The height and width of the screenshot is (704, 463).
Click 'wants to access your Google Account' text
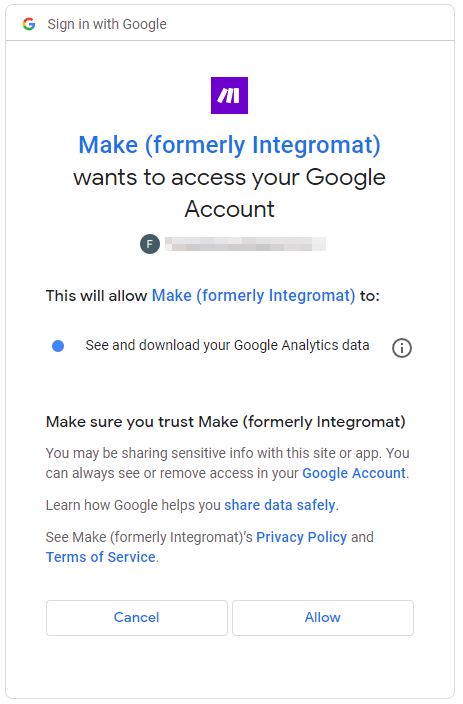click(x=229, y=193)
